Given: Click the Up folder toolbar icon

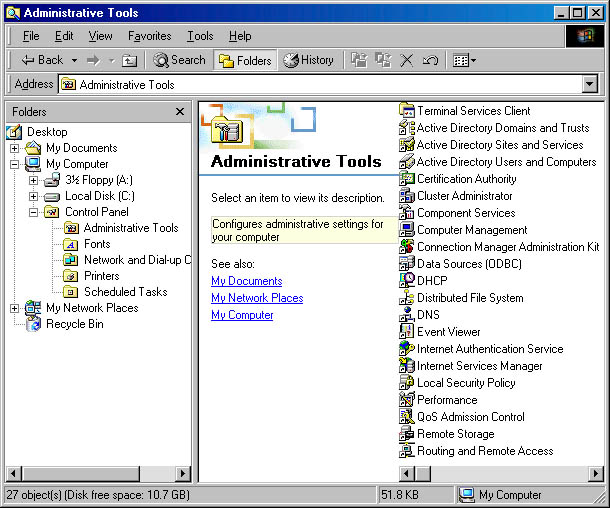Looking at the screenshot, I should [130, 60].
